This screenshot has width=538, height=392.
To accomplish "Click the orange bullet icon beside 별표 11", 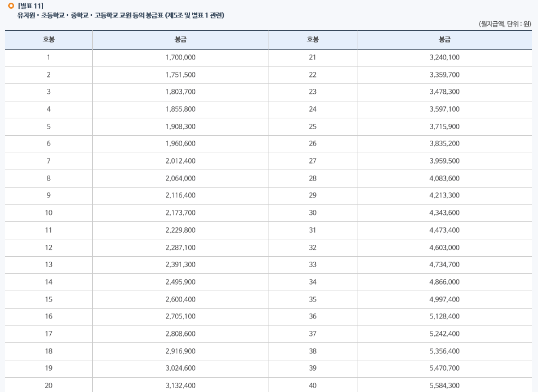I will 11,6.
